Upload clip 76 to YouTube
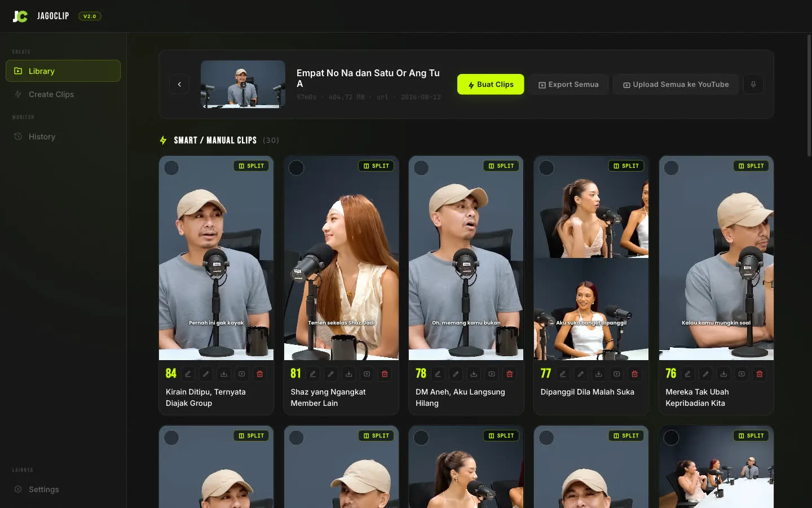The width and height of the screenshot is (812, 508). point(742,374)
